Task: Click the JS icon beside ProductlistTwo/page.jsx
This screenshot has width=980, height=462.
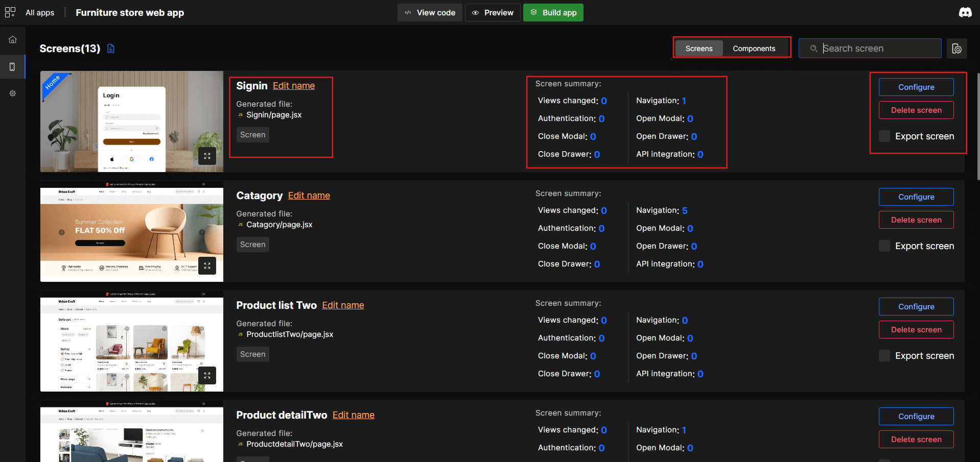Action: pos(240,334)
